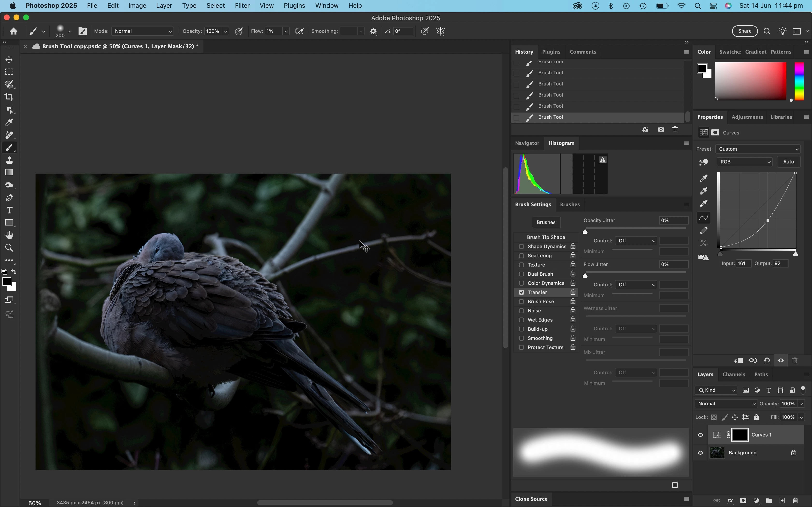Image resolution: width=812 pixels, height=507 pixels.
Task: Select the Eyedropper tool
Action: 9,122
